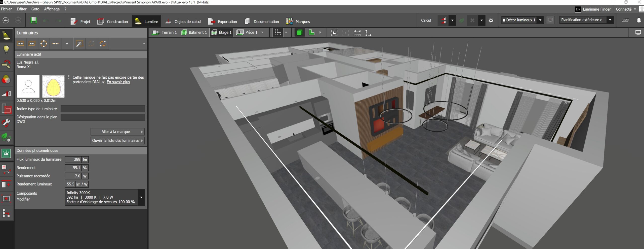Click the Aller à la marque button
644x249 pixels.
pyautogui.click(x=117, y=132)
